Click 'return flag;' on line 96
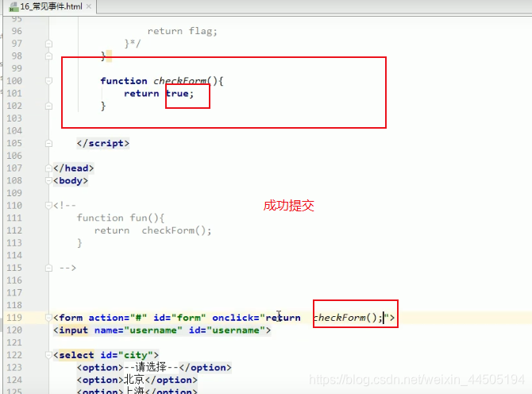The image size is (532, 394). [x=182, y=31]
